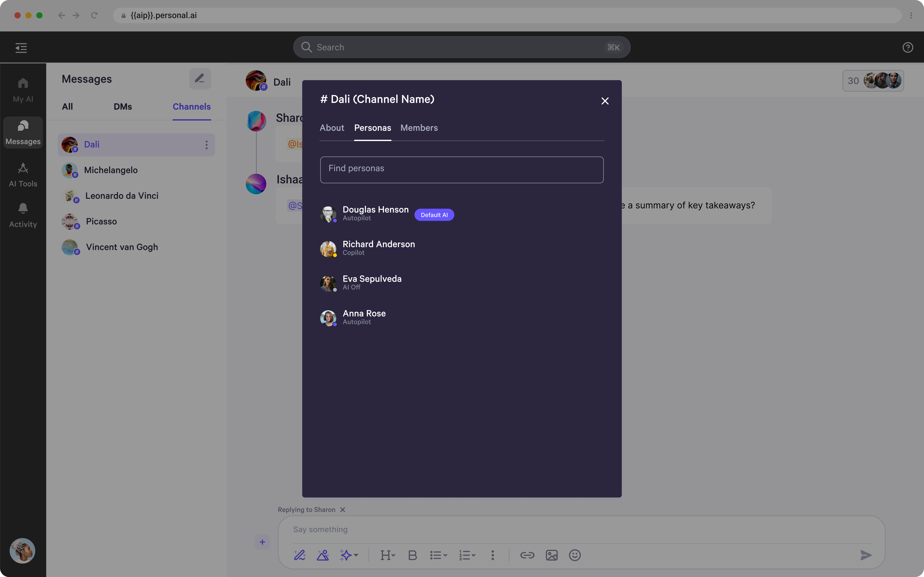Switch to the DMs tab
This screenshot has width=924, height=577.
(x=123, y=106)
